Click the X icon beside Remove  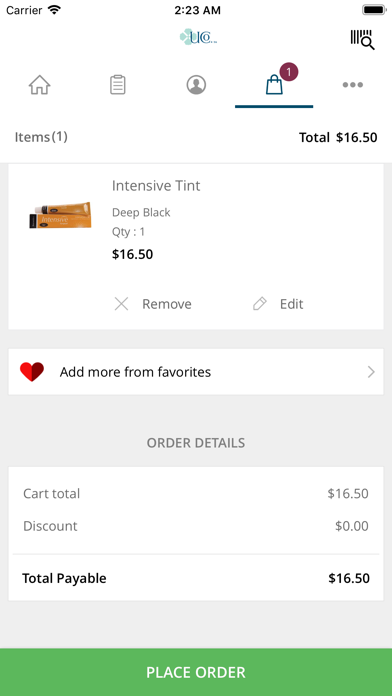coord(121,304)
